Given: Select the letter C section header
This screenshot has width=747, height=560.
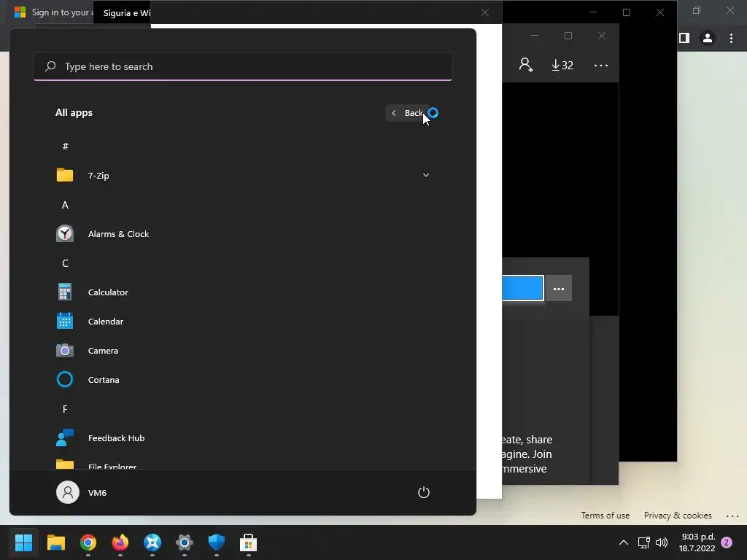Looking at the screenshot, I should point(65,263).
